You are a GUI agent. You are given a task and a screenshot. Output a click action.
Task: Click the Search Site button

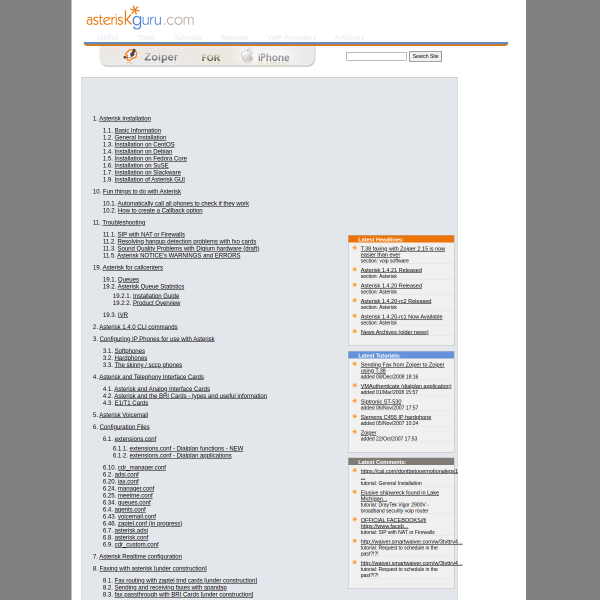tap(425, 56)
